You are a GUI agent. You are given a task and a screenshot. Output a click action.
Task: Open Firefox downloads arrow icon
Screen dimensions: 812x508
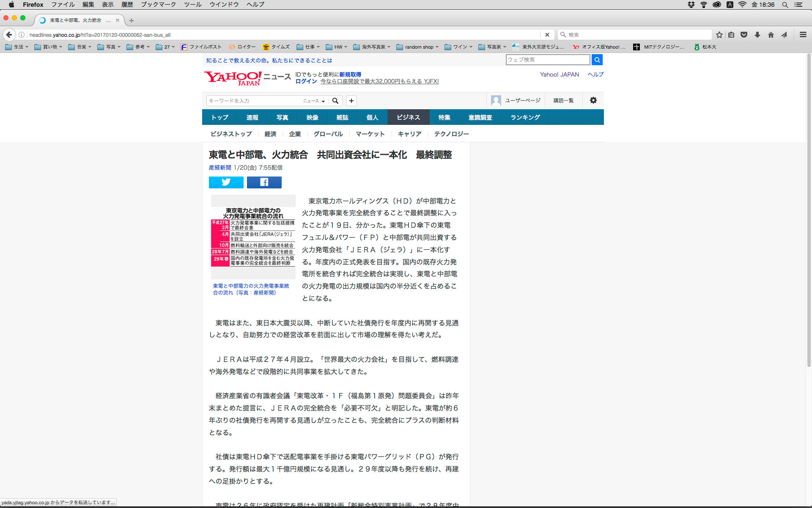(757, 35)
